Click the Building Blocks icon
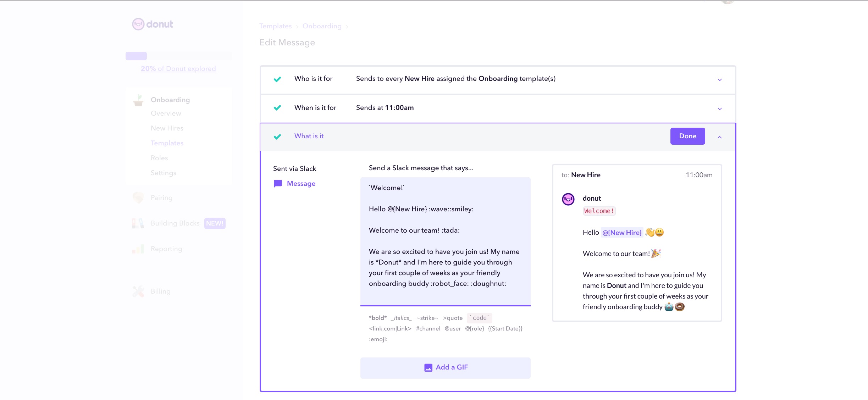Image resolution: width=868 pixels, height=400 pixels. click(x=138, y=223)
